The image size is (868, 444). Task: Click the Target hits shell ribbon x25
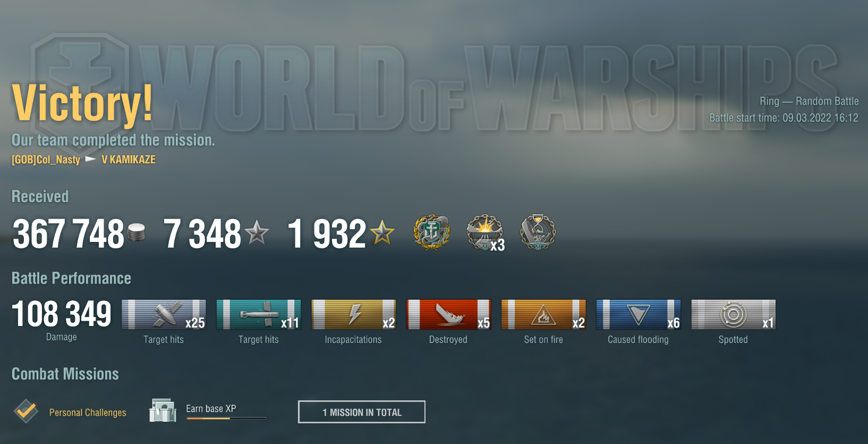pos(164,315)
